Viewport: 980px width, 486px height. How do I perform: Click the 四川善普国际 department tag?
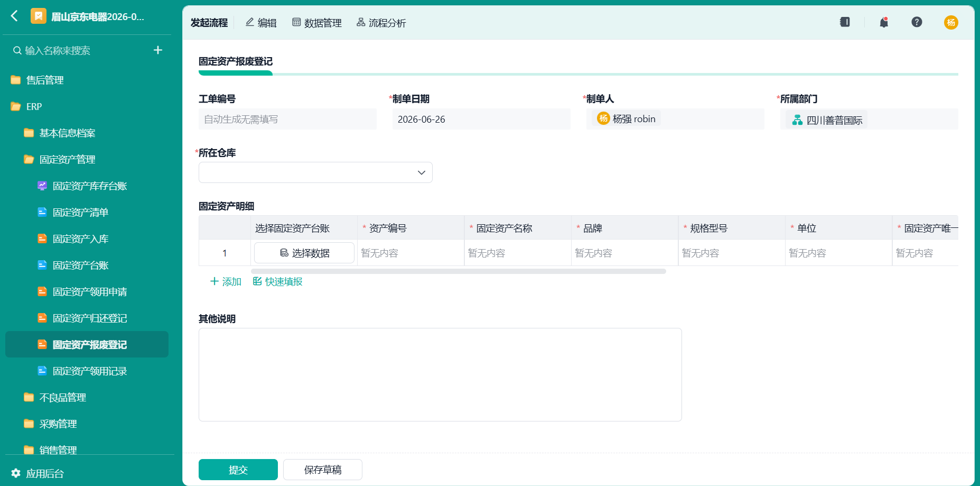coord(826,120)
